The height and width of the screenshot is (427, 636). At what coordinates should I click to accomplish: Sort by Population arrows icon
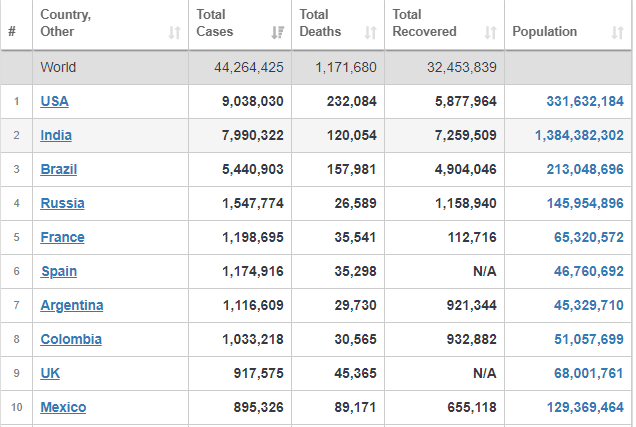tap(617, 32)
